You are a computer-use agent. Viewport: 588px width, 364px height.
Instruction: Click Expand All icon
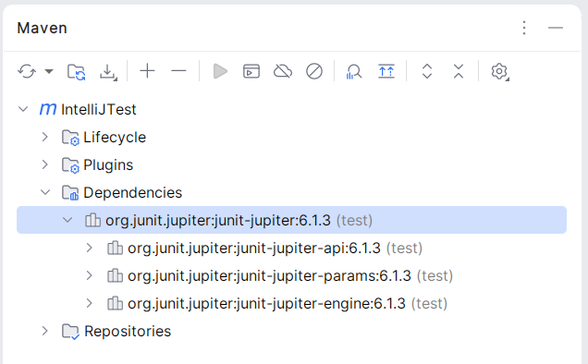point(427,71)
